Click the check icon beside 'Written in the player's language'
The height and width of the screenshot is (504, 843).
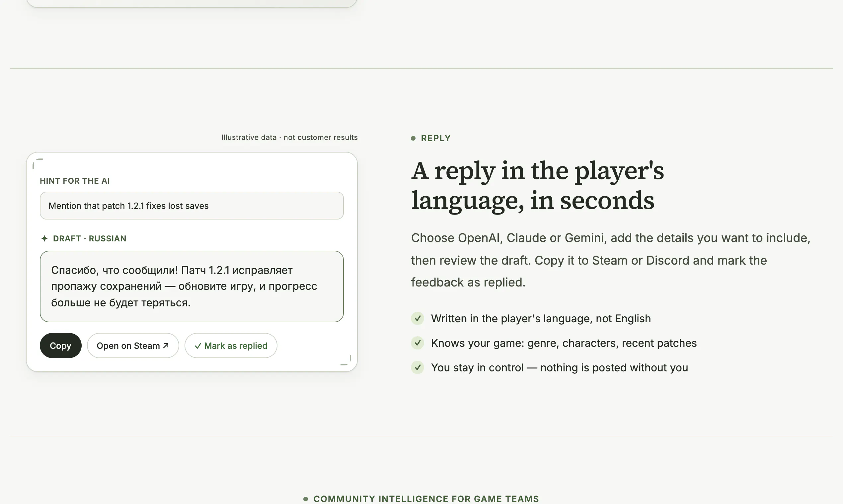[418, 318]
